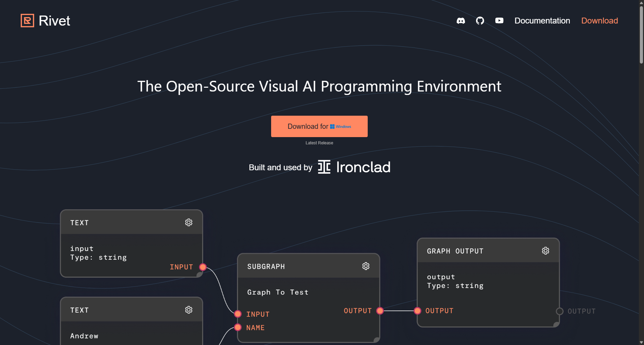Open the YouTube channel icon
Screen dimensions: 644x345
pyautogui.click(x=499, y=21)
